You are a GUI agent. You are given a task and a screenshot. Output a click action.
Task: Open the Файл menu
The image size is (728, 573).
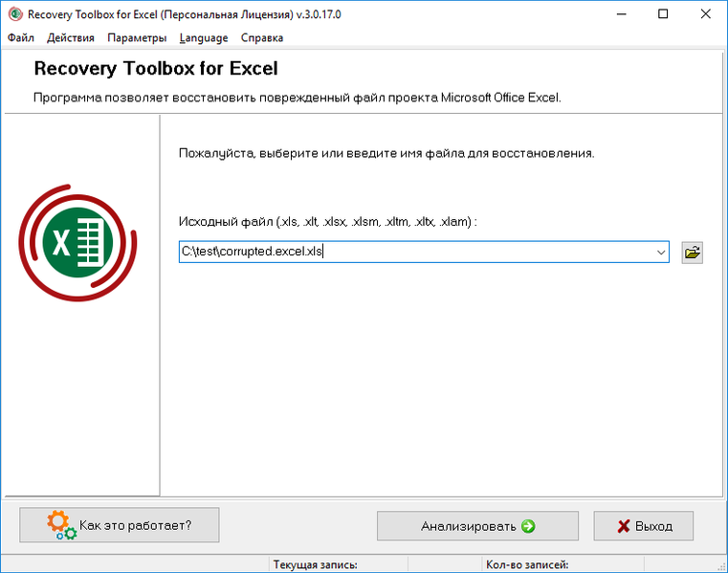click(x=21, y=38)
